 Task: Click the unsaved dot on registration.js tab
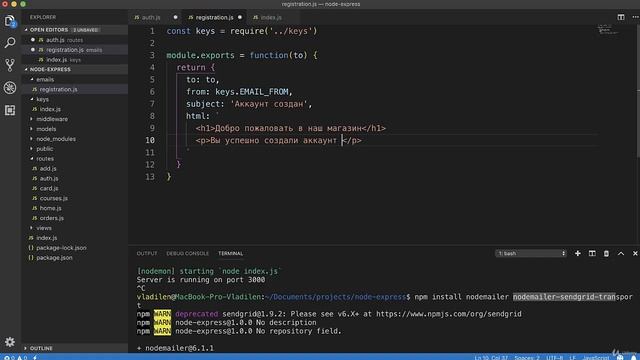click(x=240, y=17)
